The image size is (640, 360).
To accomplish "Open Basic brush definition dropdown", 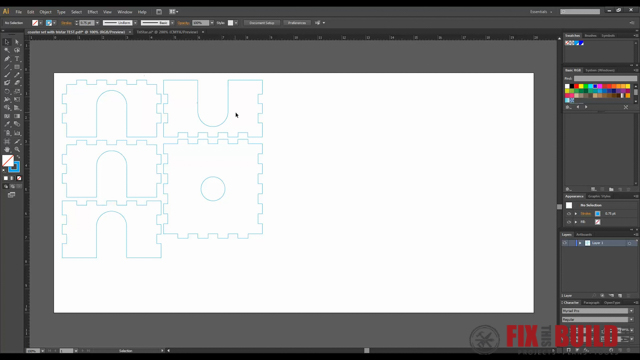I will tap(172, 23).
